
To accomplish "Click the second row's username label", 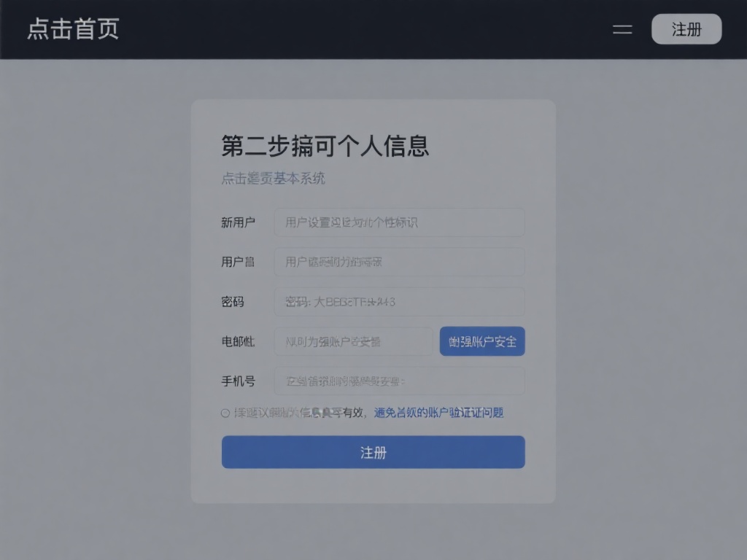I will coord(238,262).
